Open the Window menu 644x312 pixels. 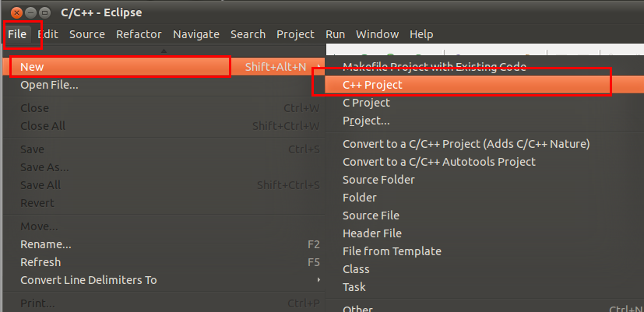(x=377, y=34)
